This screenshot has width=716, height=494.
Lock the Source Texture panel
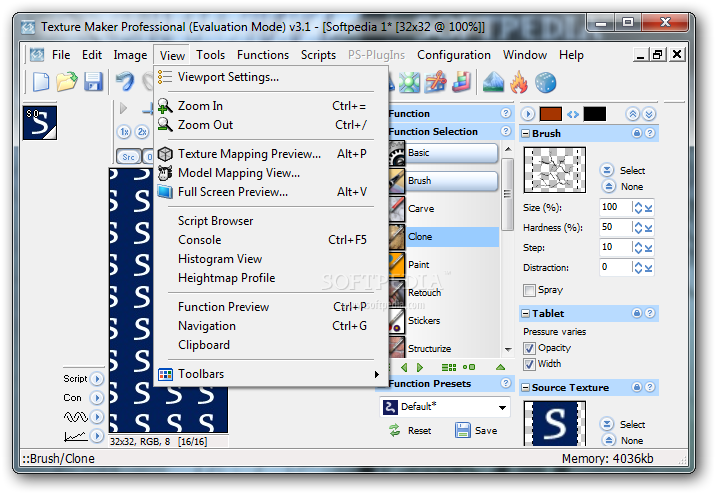point(637,387)
